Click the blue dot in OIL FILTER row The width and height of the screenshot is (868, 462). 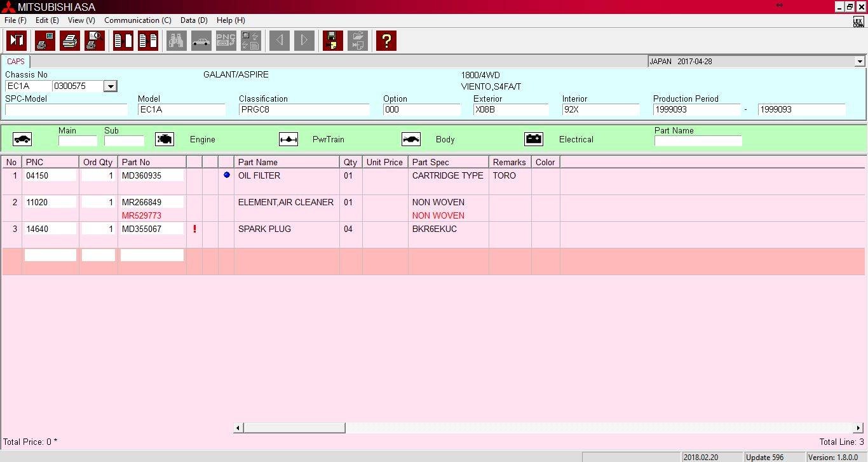[x=227, y=175]
